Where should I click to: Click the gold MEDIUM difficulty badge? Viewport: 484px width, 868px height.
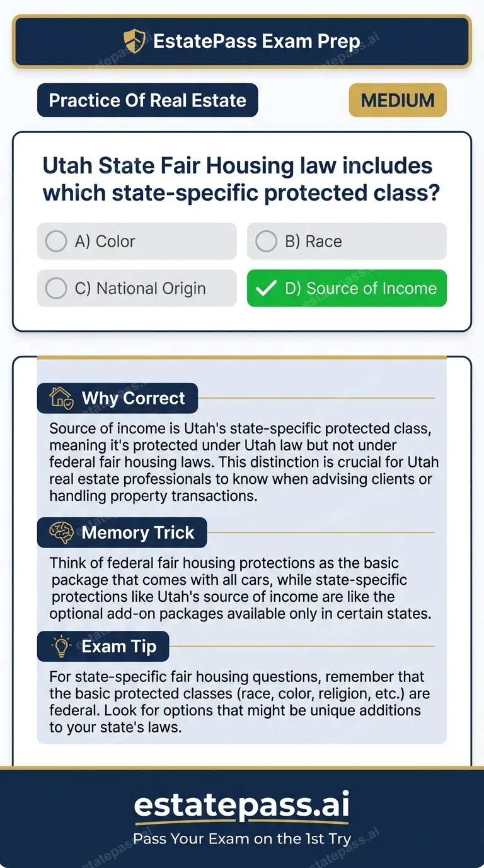[398, 100]
